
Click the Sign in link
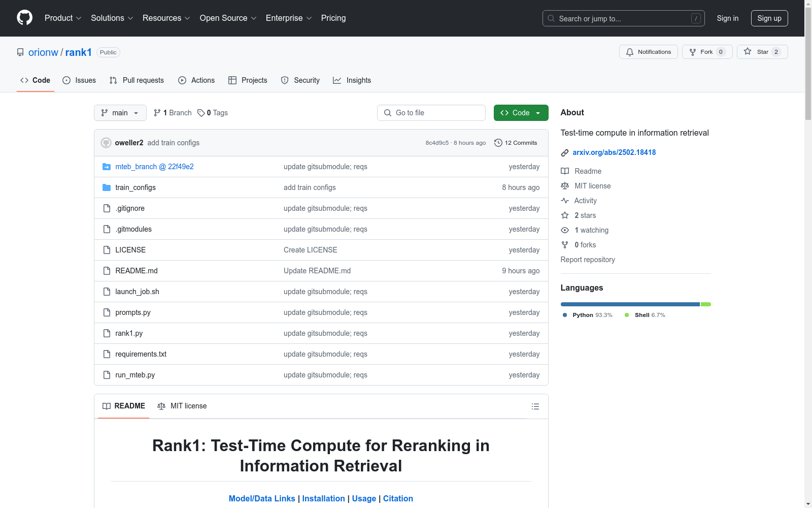click(728, 18)
